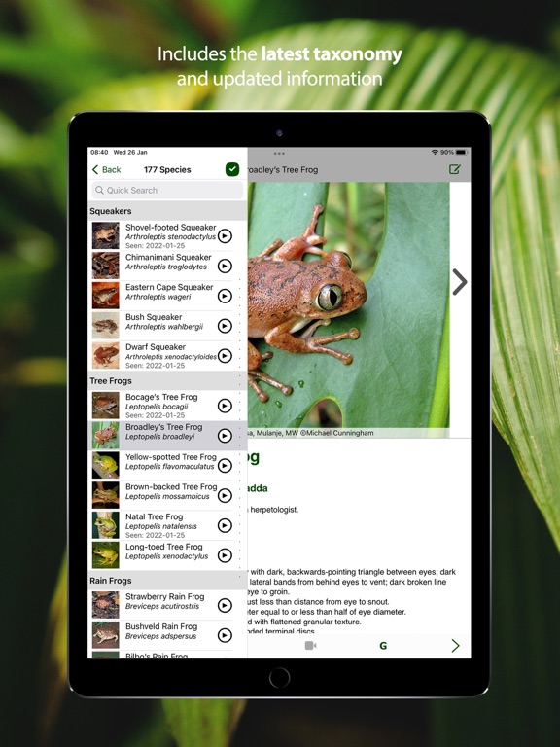Open Bocage's Tree Frog thumbnail

pos(106,406)
